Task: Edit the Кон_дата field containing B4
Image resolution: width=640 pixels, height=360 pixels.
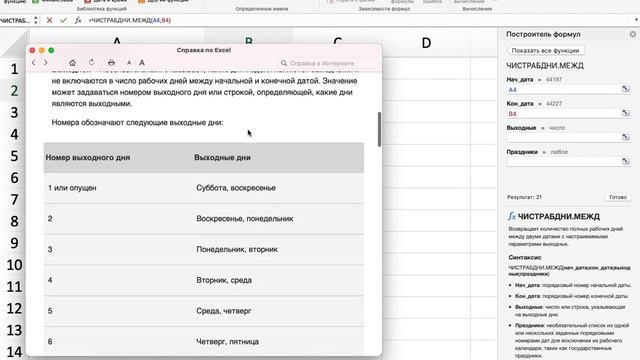Action: point(563,113)
